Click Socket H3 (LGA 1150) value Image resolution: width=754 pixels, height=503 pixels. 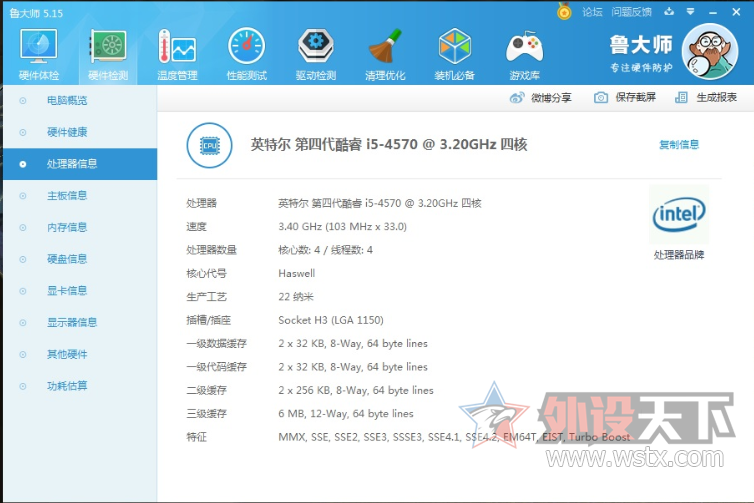(x=331, y=320)
